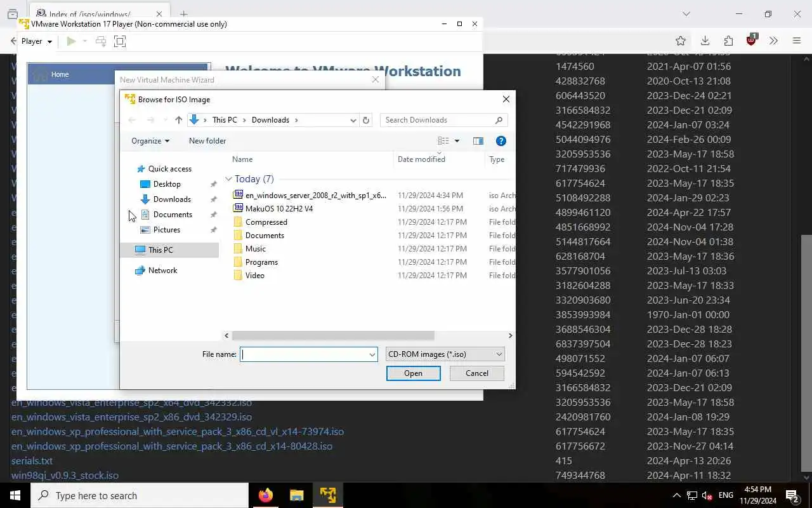Screen dimensions: 812x508
Task: Open the Organize menu
Action: click(x=150, y=141)
